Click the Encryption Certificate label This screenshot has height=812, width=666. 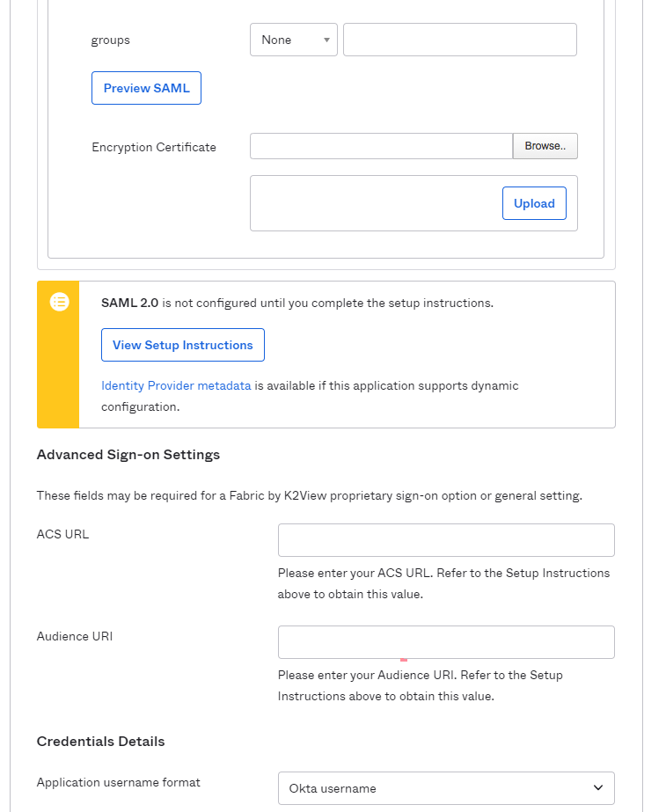click(154, 147)
